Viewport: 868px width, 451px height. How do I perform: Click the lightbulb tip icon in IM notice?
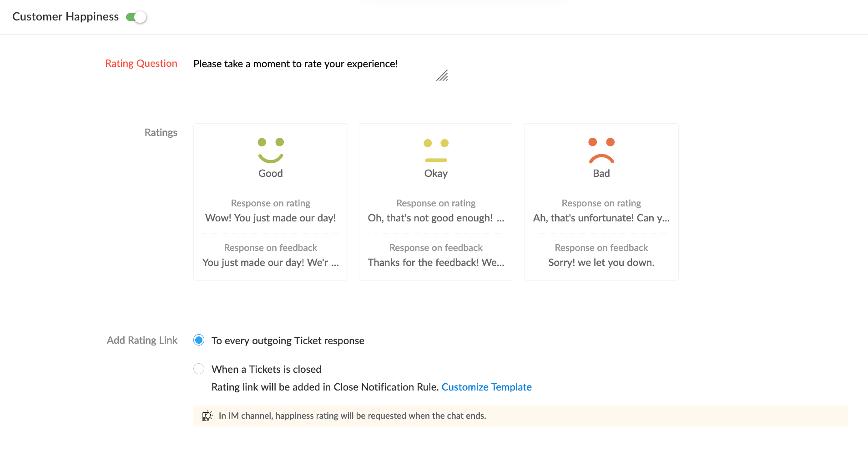(207, 416)
